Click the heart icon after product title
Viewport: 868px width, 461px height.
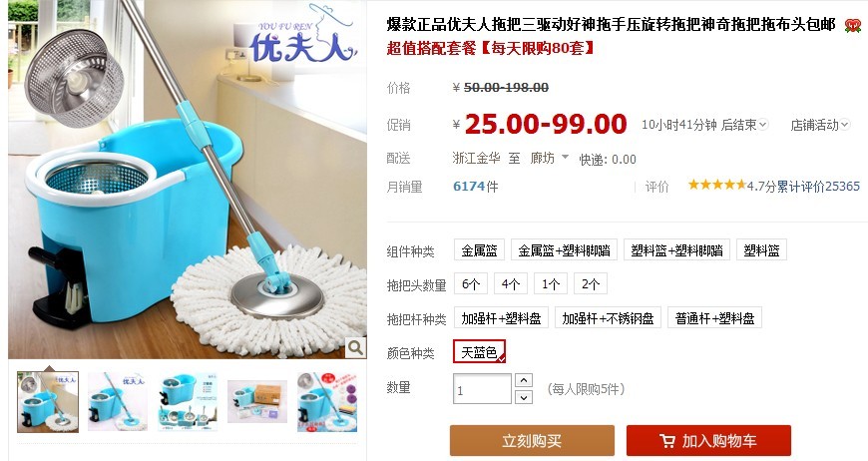point(853,26)
